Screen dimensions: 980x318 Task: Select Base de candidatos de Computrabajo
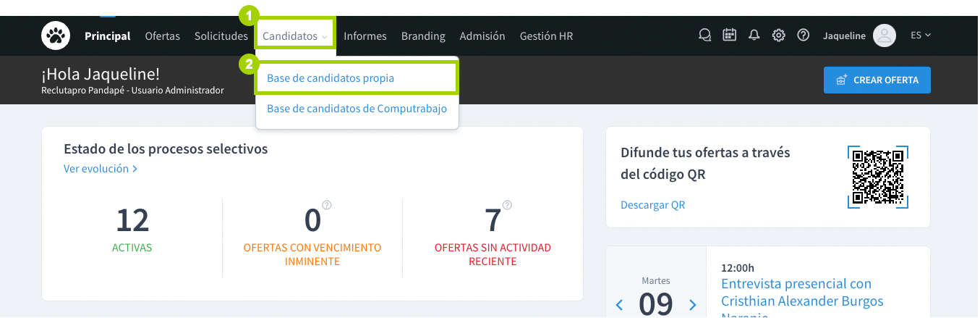(357, 109)
